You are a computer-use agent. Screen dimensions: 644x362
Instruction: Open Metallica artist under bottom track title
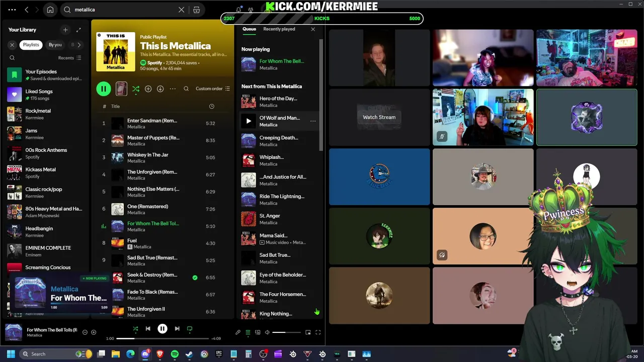pos(34,335)
